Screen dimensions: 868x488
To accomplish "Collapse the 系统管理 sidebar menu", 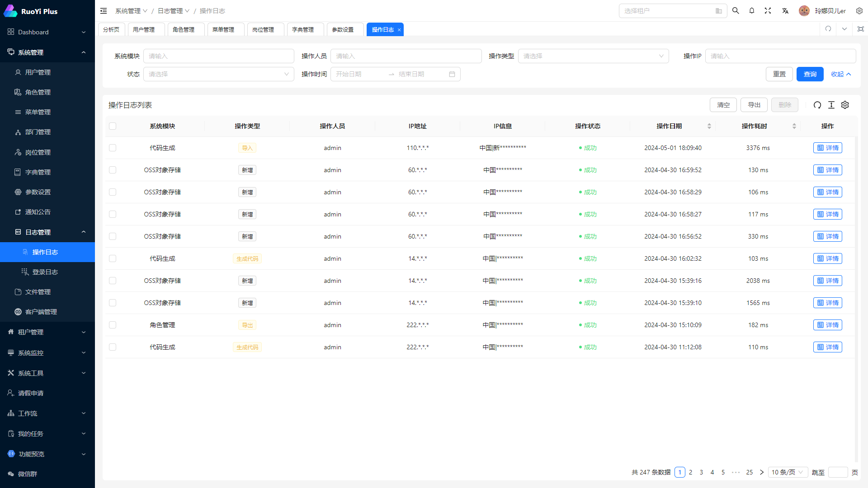I will (x=47, y=52).
